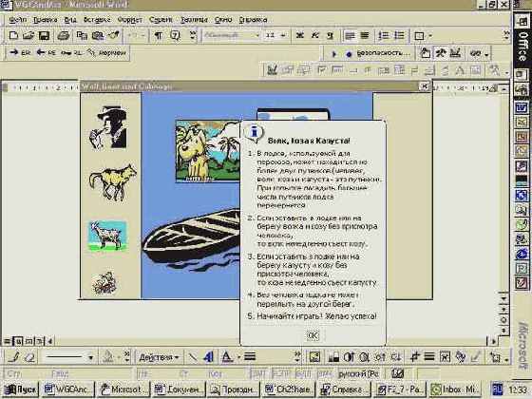The height and width of the screenshot is (399, 532).
Task: Click the Безопасность security button
Action: point(379,53)
